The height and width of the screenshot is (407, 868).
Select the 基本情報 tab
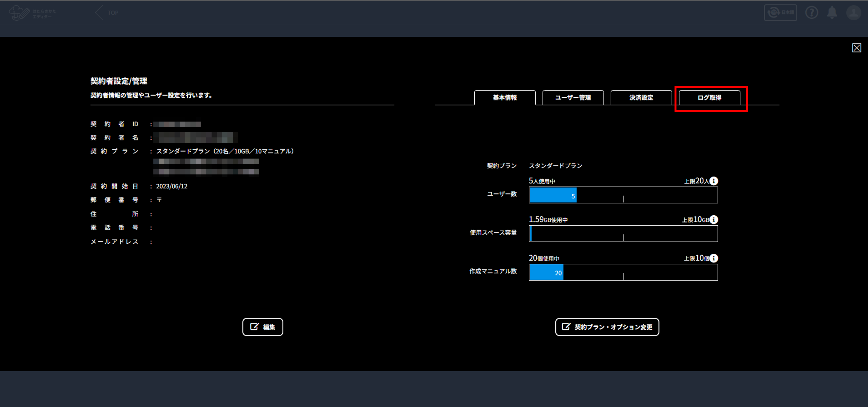(x=505, y=98)
